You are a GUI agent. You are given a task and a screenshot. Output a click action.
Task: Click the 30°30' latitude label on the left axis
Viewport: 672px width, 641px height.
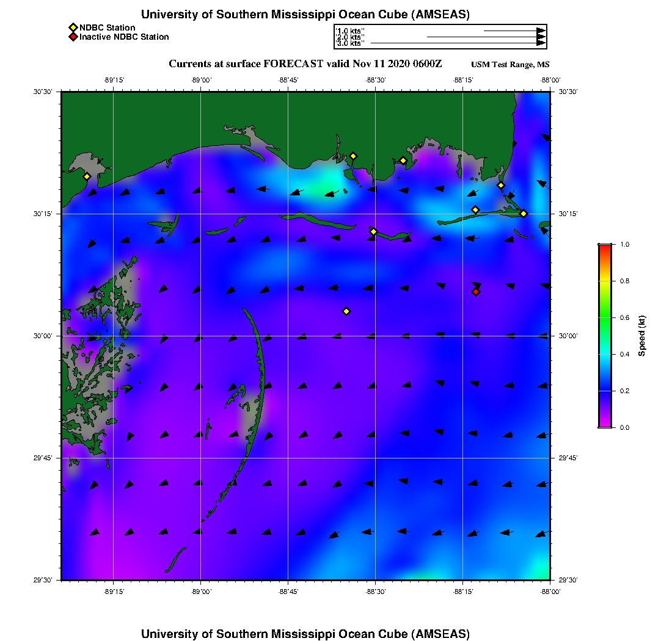43,92
